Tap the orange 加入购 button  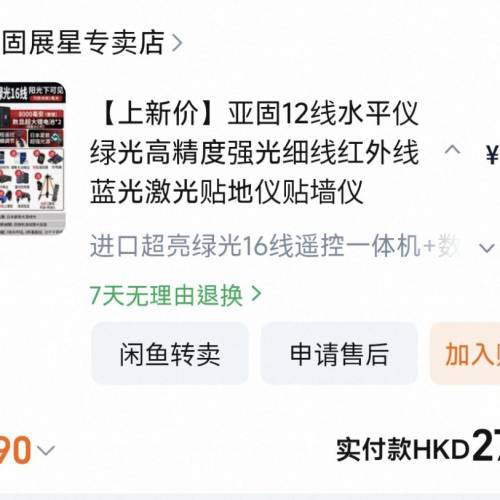(x=465, y=354)
